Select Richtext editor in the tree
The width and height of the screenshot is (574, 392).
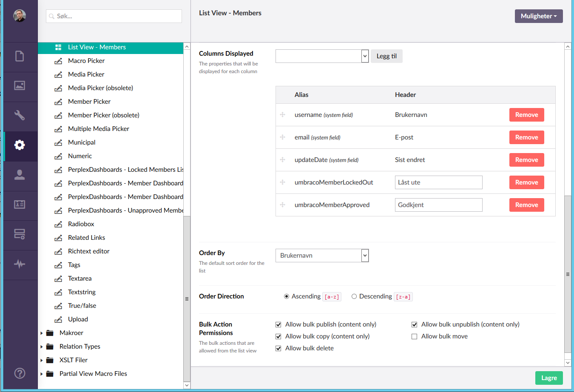pyautogui.click(x=88, y=251)
